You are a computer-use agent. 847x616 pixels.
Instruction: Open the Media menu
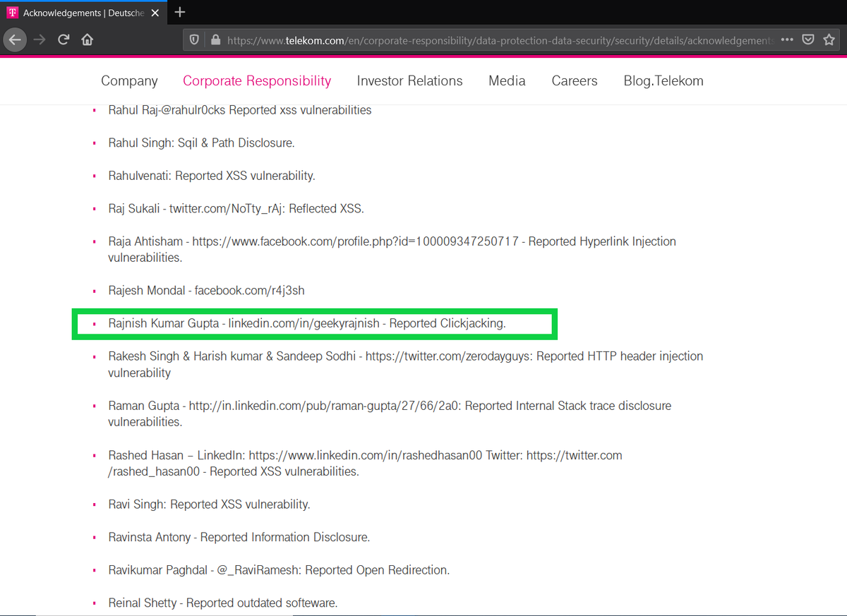(507, 80)
